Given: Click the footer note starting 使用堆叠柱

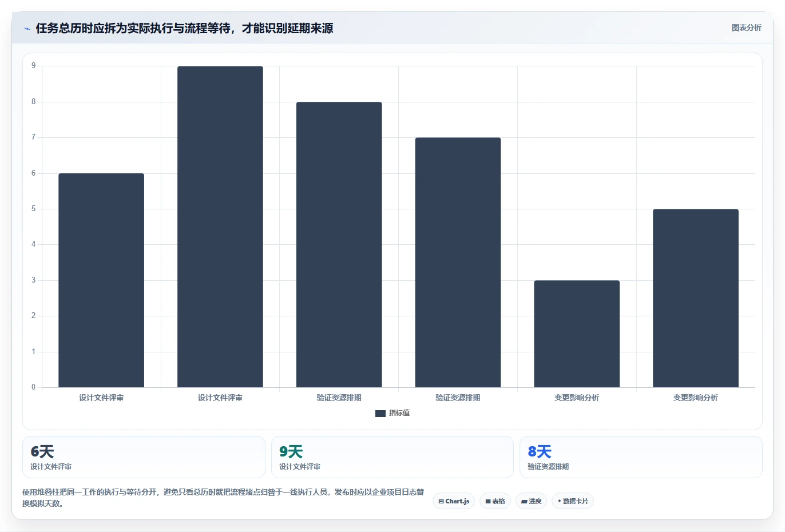Looking at the screenshot, I should click(223, 498).
